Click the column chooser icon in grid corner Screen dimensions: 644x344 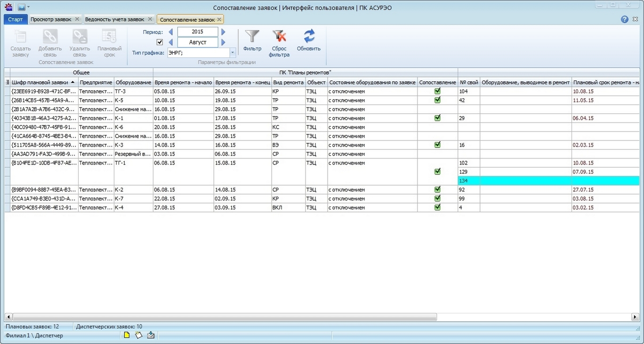point(7,82)
